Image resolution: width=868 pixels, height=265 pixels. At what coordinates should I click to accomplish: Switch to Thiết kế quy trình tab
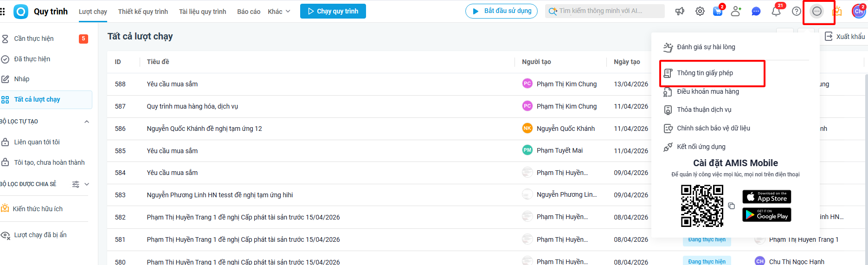point(143,11)
